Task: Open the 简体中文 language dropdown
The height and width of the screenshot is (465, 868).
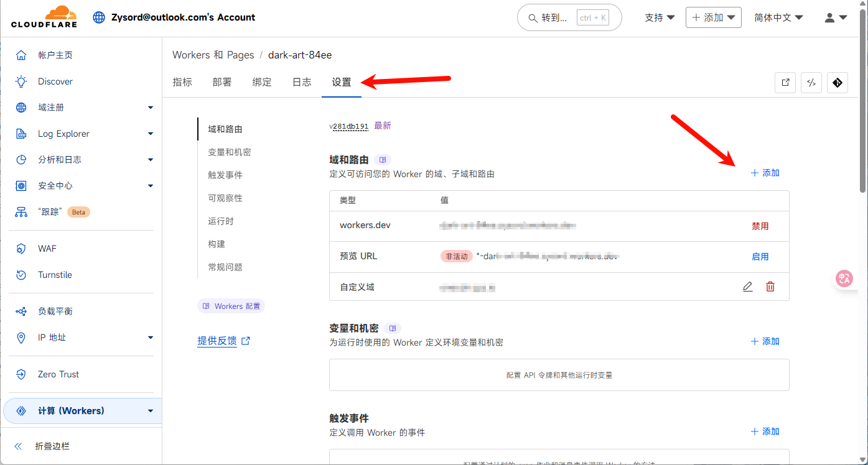Action: 778,17
